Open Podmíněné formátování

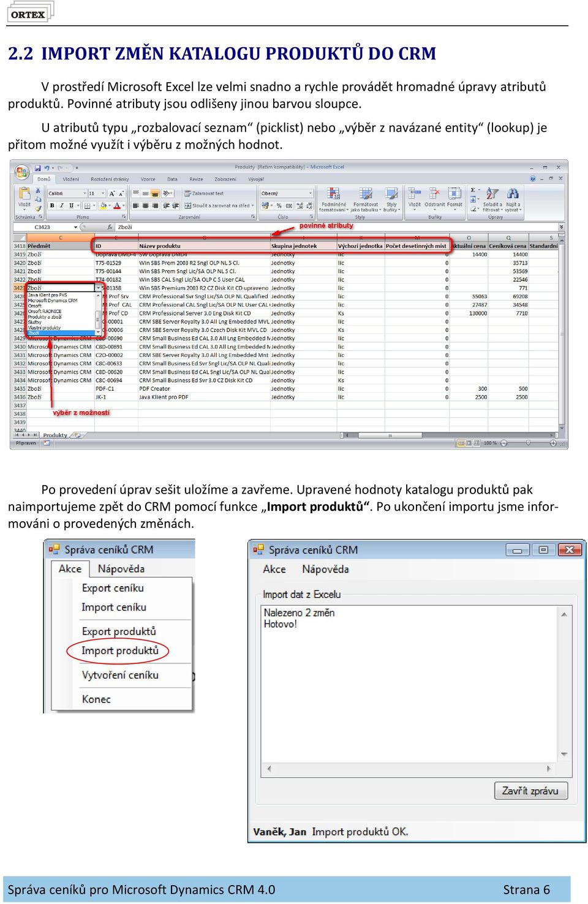coord(334,200)
